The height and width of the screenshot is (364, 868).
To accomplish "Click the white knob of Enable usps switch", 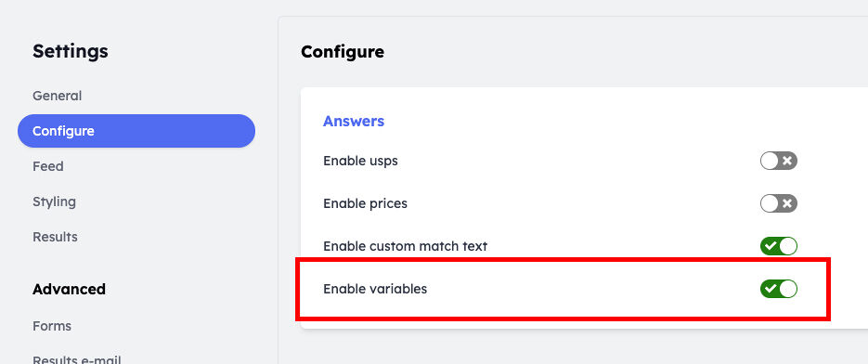I will (770, 162).
